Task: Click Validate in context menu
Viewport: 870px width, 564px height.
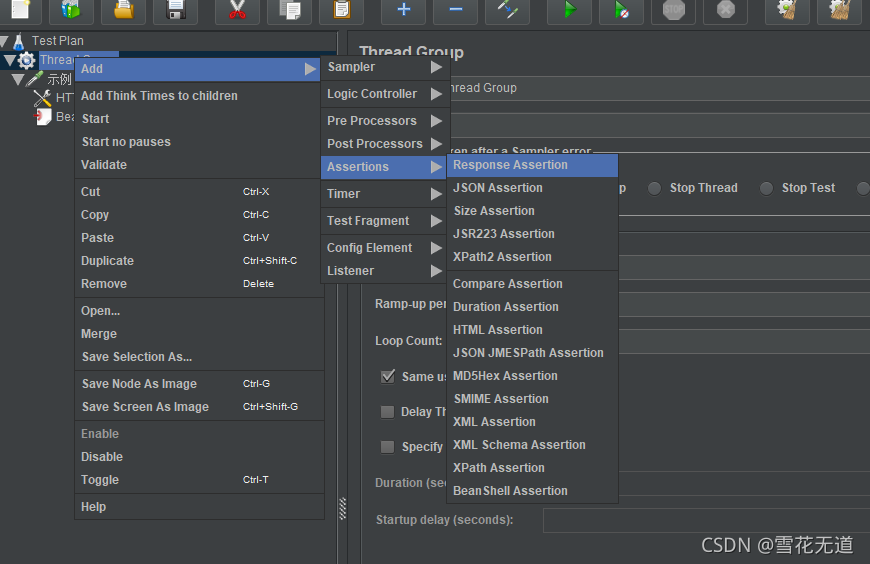Action: click(198, 165)
